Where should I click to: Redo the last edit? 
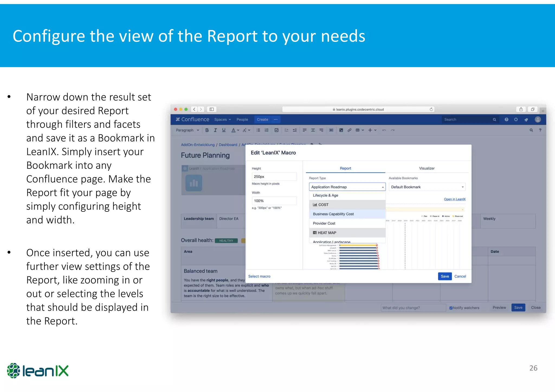[x=393, y=130]
